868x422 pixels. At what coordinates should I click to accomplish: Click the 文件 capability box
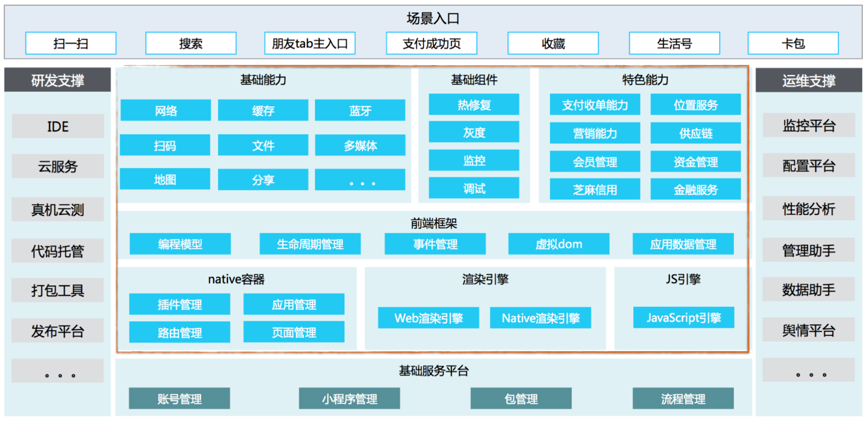coord(263,145)
